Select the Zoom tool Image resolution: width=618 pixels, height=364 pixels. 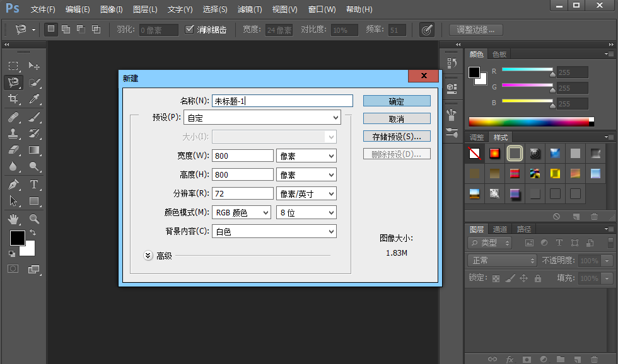[x=34, y=219]
